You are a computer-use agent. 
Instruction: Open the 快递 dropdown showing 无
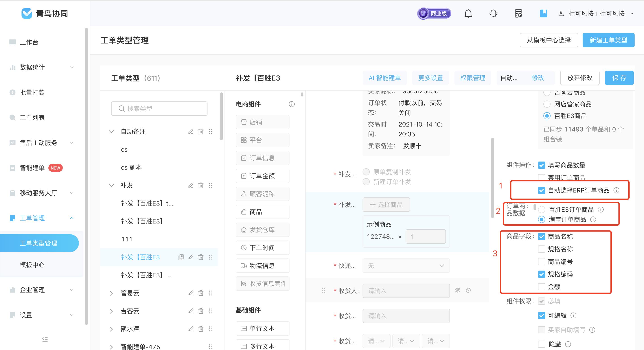pyautogui.click(x=406, y=266)
